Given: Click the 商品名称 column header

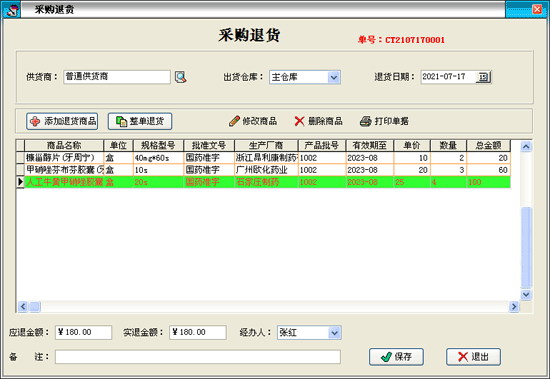Looking at the screenshot, I should coord(64,145).
